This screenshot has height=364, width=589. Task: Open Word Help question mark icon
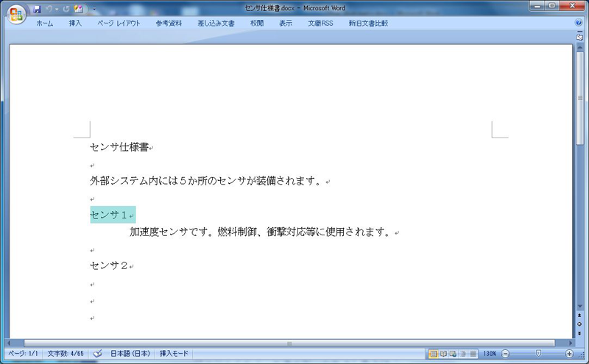[579, 23]
